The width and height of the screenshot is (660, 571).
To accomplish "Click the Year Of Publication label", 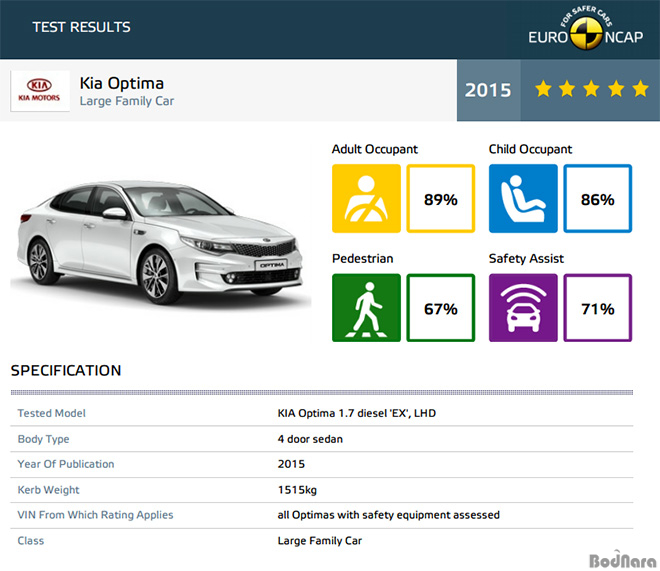I will click(66, 464).
